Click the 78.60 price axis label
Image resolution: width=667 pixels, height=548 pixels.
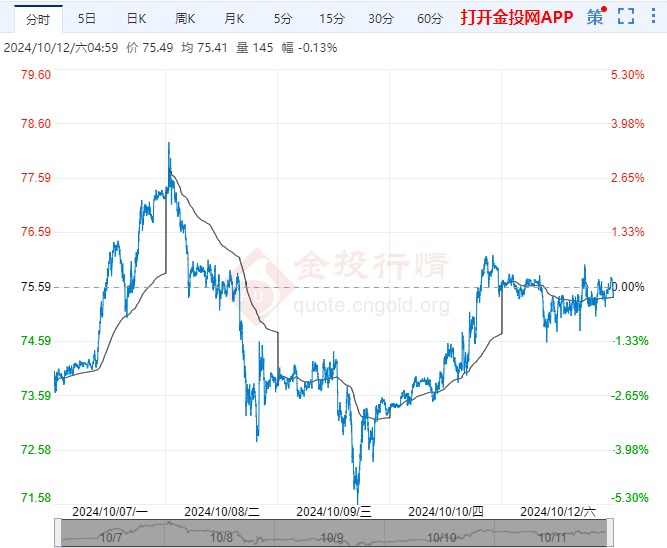[36, 124]
